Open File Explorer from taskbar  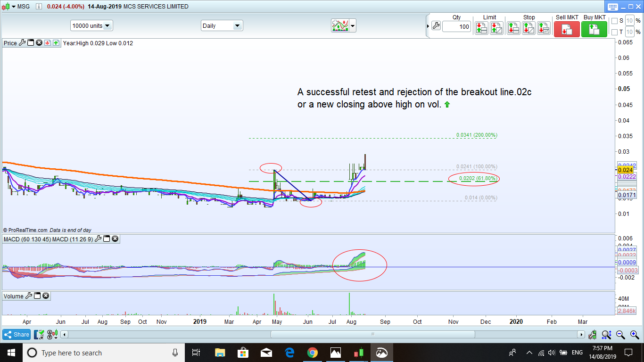pyautogui.click(x=220, y=353)
